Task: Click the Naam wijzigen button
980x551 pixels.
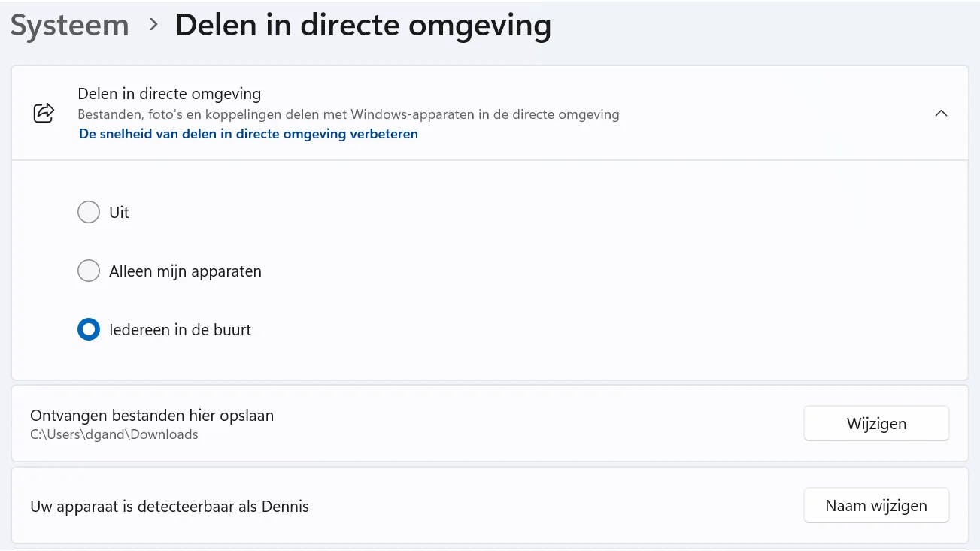Action: click(875, 506)
